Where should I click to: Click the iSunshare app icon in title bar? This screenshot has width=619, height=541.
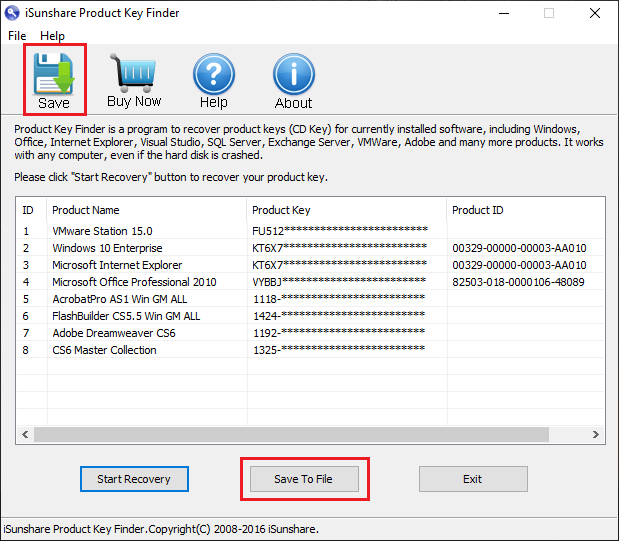tap(12, 13)
